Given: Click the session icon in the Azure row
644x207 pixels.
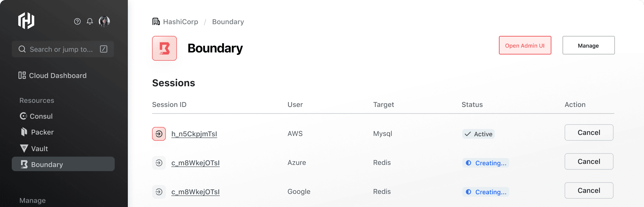Looking at the screenshot, I should click(159, 163).
